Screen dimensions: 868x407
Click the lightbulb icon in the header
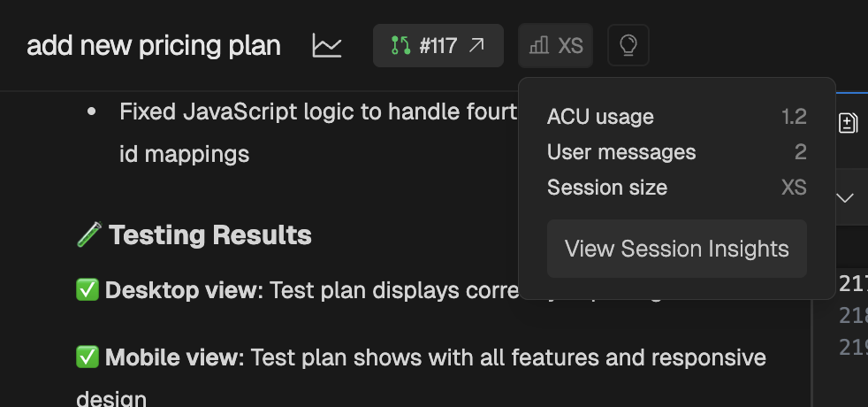[628, 46]
